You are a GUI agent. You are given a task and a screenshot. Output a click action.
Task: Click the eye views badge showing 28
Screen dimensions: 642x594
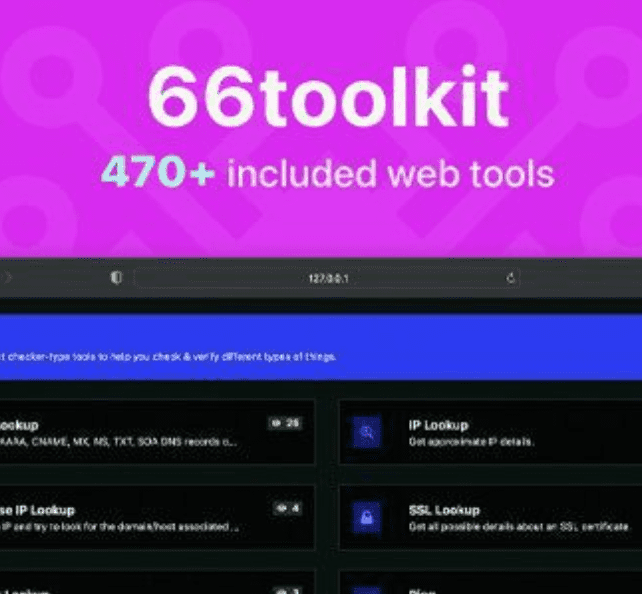click(x=284, y=424)
